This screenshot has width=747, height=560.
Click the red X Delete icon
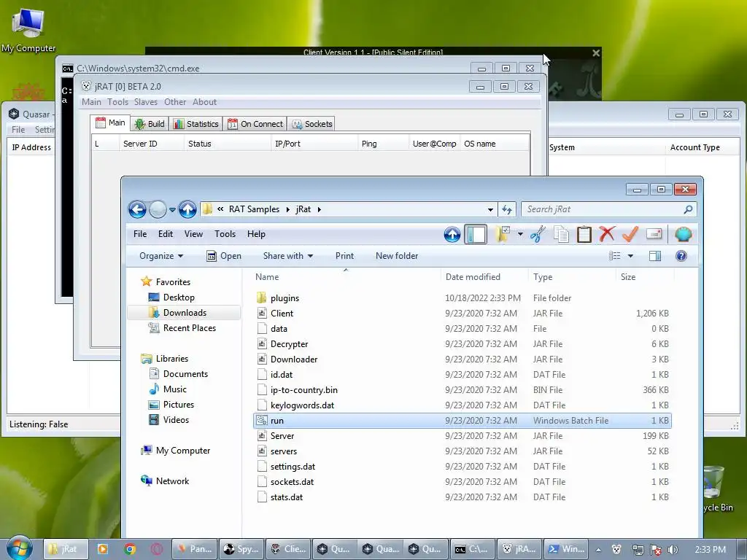click(x=607, y=234)
